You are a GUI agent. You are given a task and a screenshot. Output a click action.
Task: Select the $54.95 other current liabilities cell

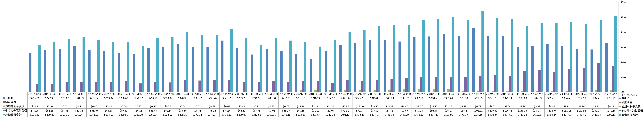pos(35,111)
